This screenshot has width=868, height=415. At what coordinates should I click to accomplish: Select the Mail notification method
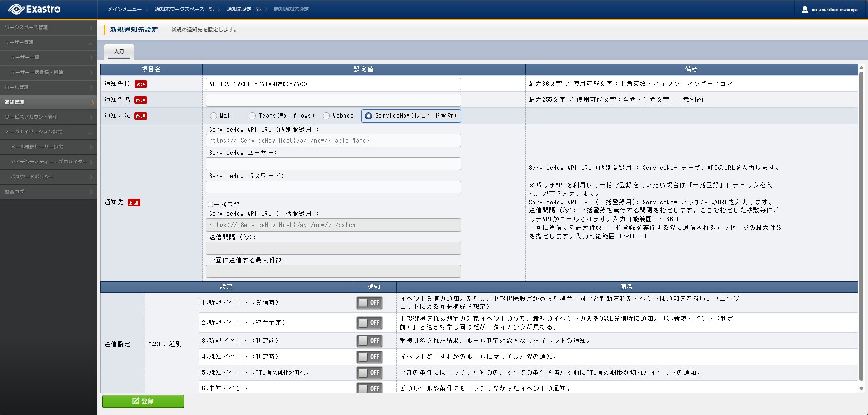pos(214,116)
